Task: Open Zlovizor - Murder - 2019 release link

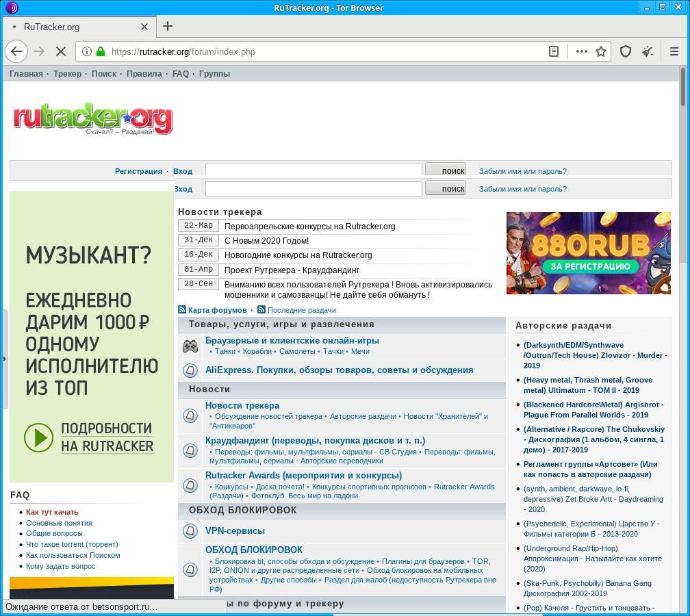Action: pos(595,355)
